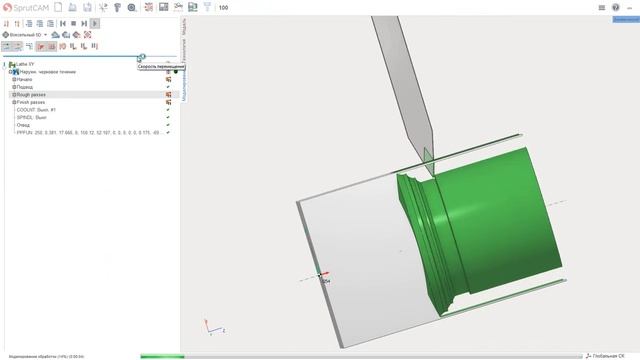This screenshot has height=360, width=640.
Task: Jump to simulation start
Action: click(x=63, y=24)
